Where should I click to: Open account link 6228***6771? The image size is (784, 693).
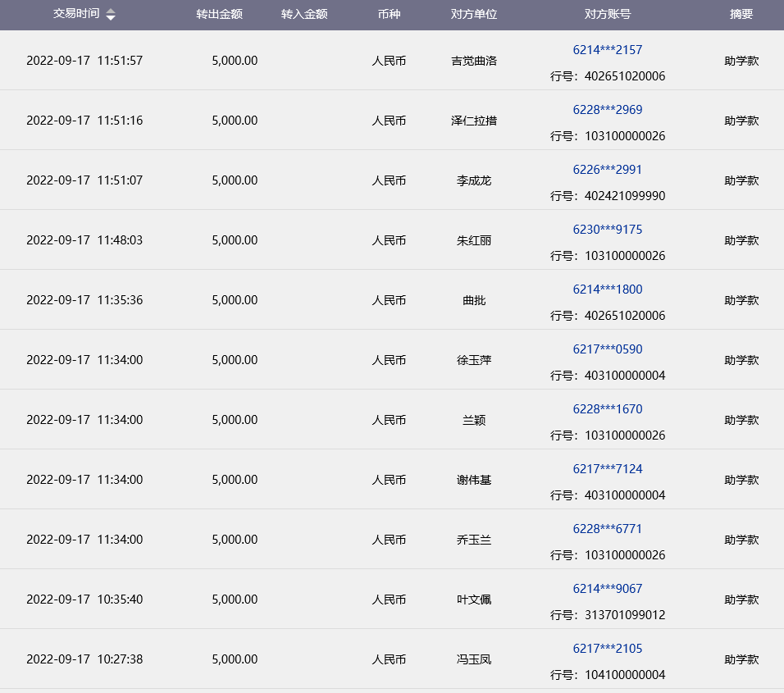coord(608,529)
